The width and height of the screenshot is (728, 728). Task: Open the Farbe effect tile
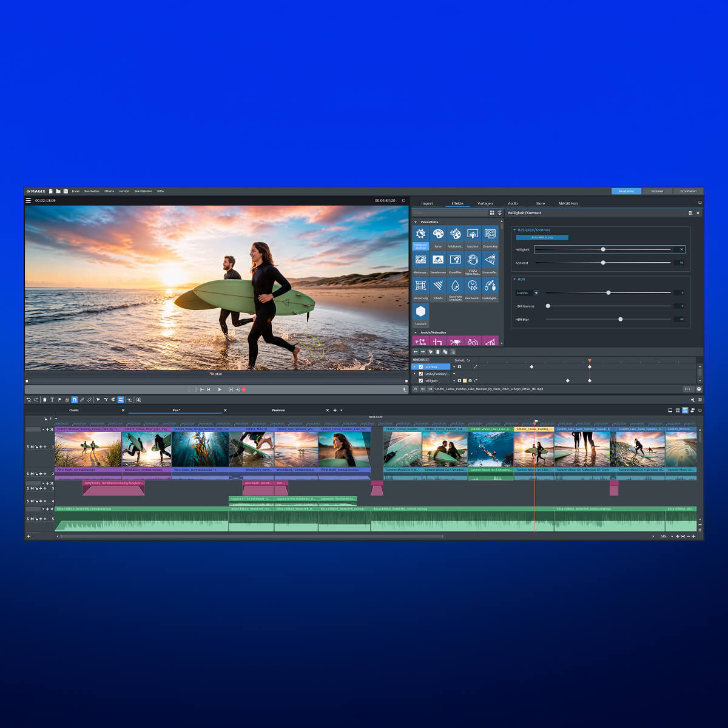[x=438, y=237]
